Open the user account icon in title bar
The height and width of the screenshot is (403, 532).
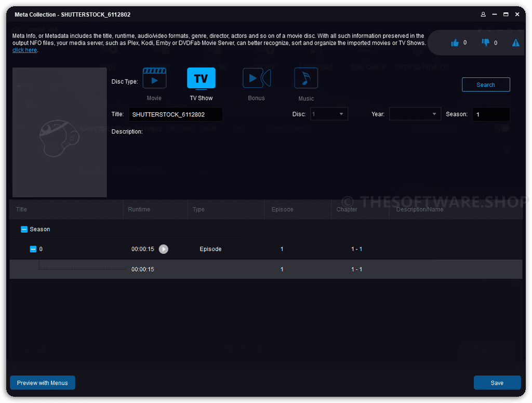[483, 14]
